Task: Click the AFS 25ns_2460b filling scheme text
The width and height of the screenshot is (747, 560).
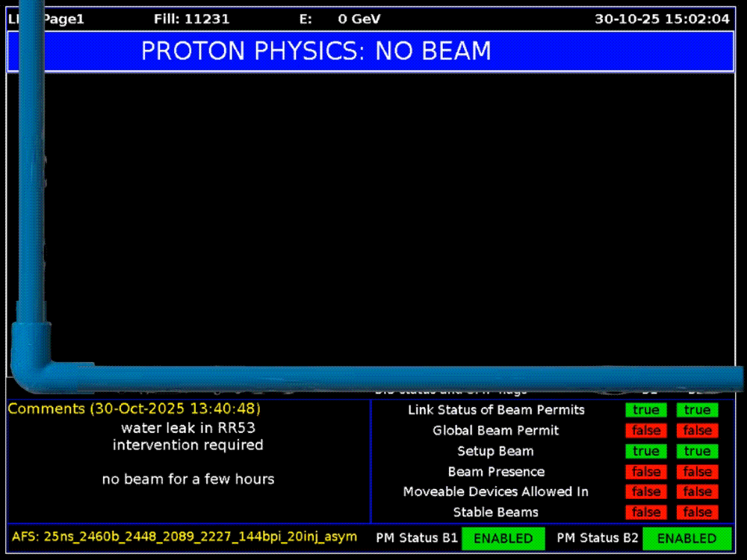Action: click(x=185, y=537)
